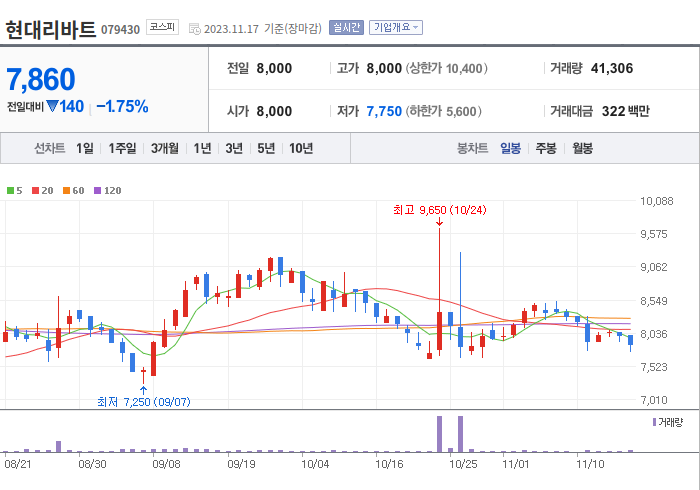This screenshot has width=700, height=490.
Task: Click the 8,549 price axis label
Action: [x=654, y=301]
